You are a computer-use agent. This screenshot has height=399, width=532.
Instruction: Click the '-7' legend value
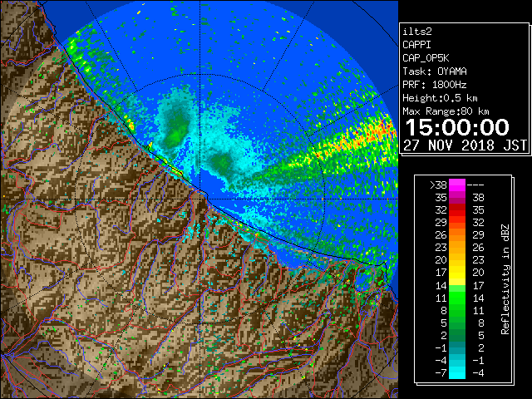coord(441,372)
